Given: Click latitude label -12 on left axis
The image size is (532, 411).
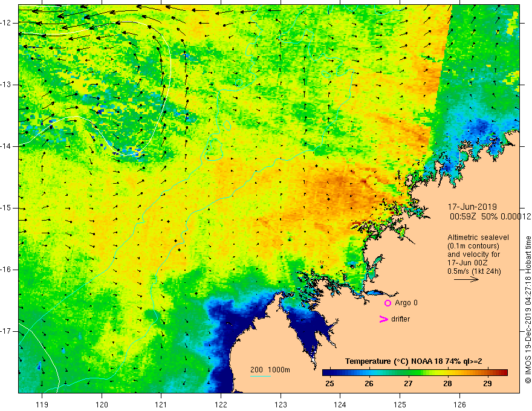Looking at the screenshot, I should pyautogui.click(x=6, y=23).
